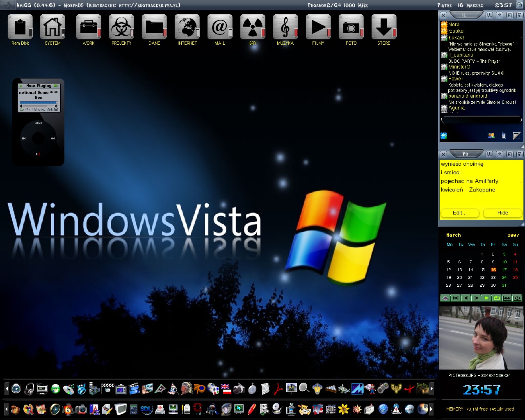525x420 pixels.
Task: Launch the film clapperboard icon in upper dock
Action: tap(134, 388)
